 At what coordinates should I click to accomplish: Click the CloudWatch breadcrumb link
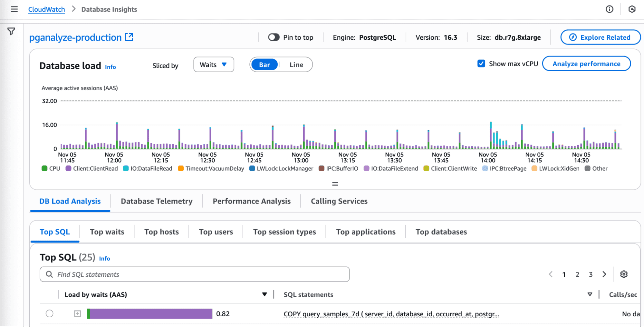click(x=46, y=9)
